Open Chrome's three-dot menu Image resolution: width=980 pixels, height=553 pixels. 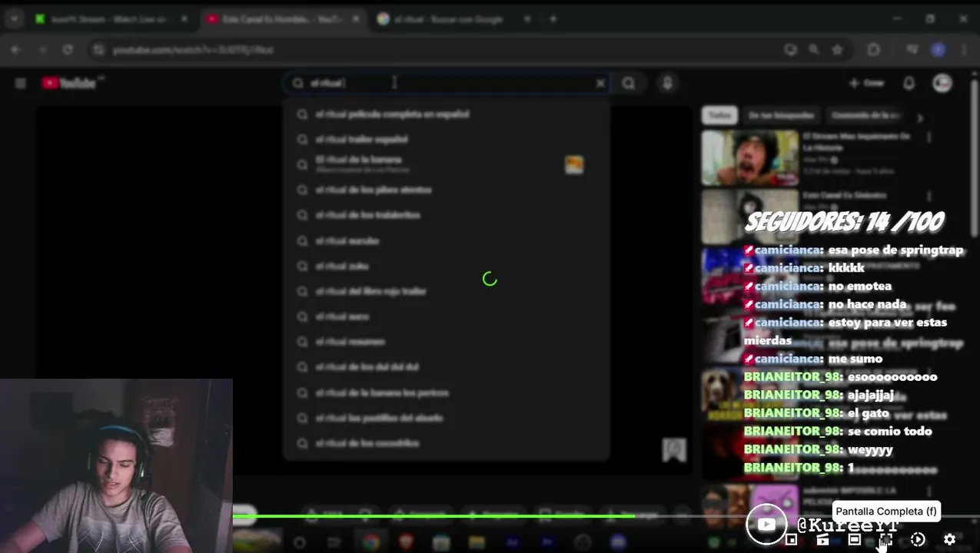click(x=964, y=50)
